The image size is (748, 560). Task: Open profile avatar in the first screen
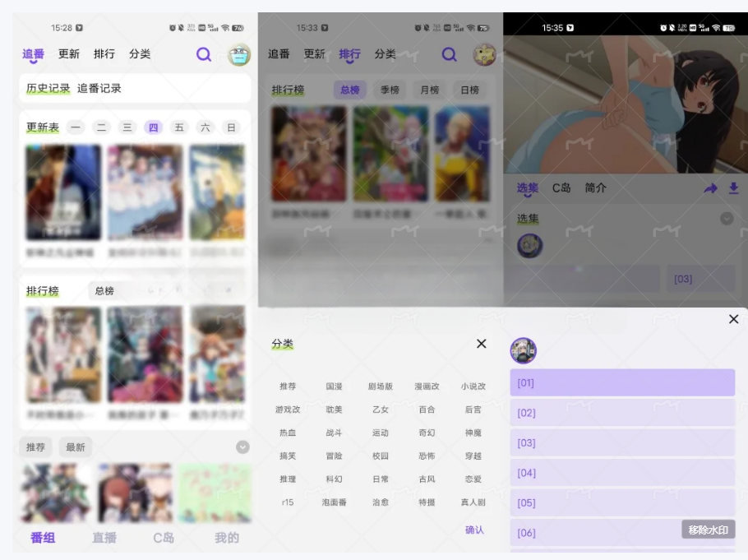tap(239, 55)
